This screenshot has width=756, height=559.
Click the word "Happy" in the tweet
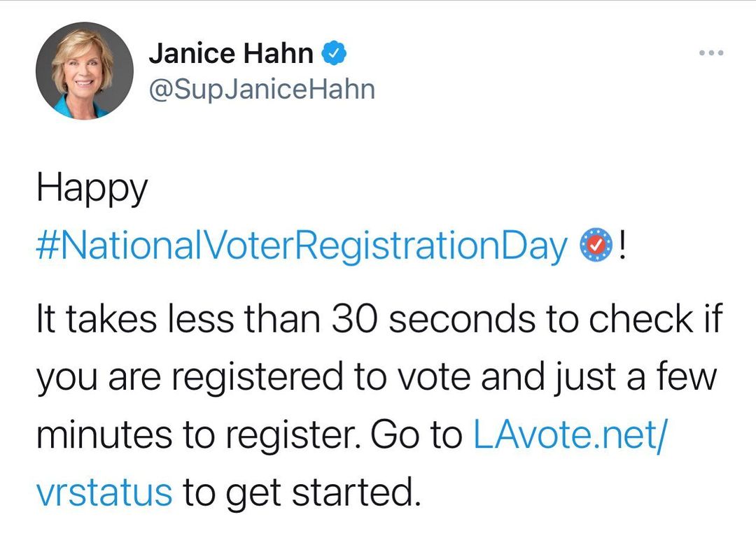[x=92, y=189]
